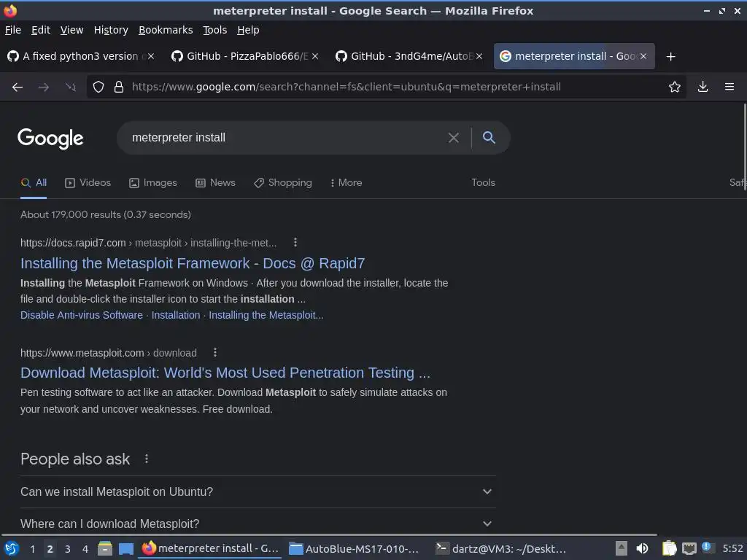Close the PizzaPablo666 GitHub tab

pos(315,56)
